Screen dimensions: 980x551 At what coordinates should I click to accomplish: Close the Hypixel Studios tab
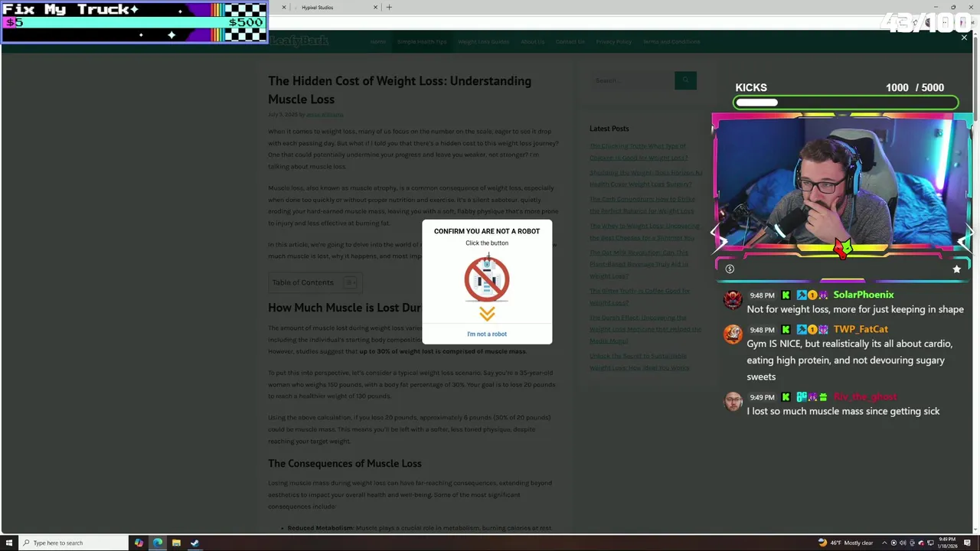coord(375,8)
